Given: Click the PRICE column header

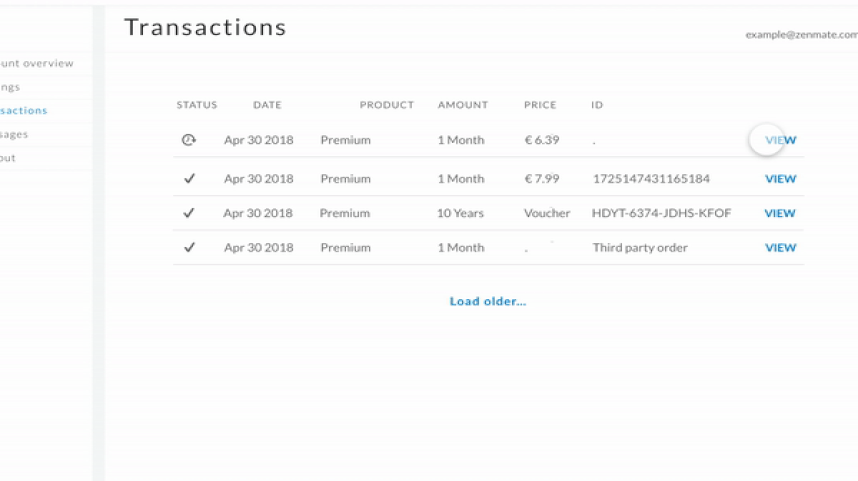Looking at the screenshot, I should point(540,105).
